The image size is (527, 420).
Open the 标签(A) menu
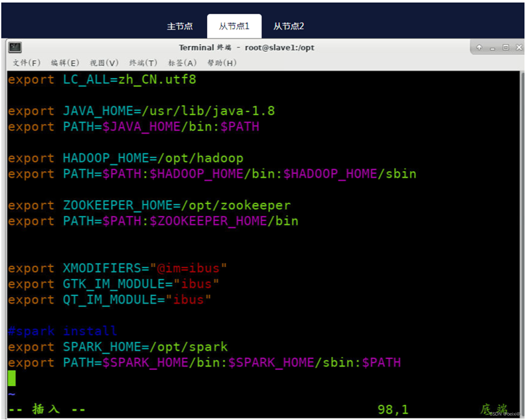(182, 62)
